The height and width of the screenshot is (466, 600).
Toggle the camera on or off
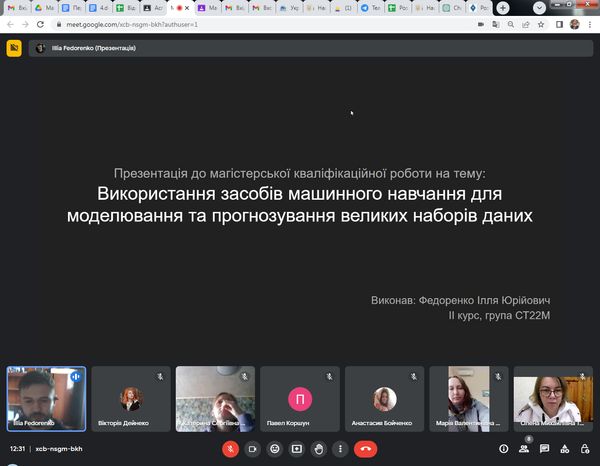point(252,449)
